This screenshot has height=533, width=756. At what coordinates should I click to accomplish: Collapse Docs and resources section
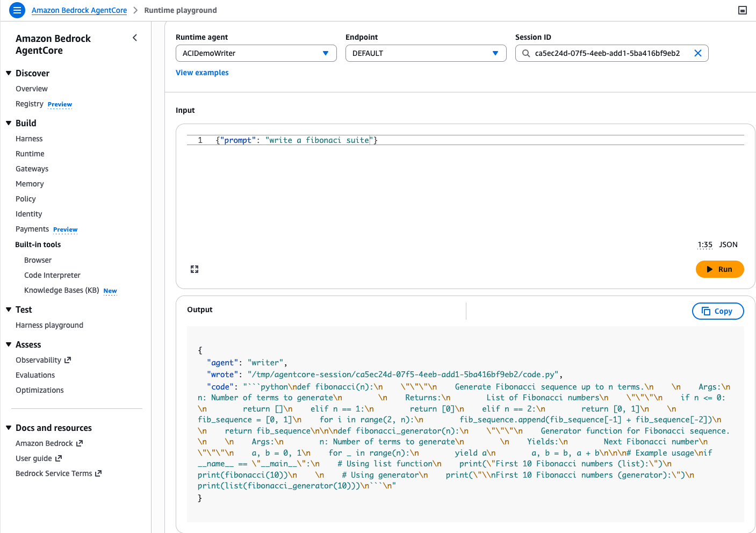pos(9,428)
